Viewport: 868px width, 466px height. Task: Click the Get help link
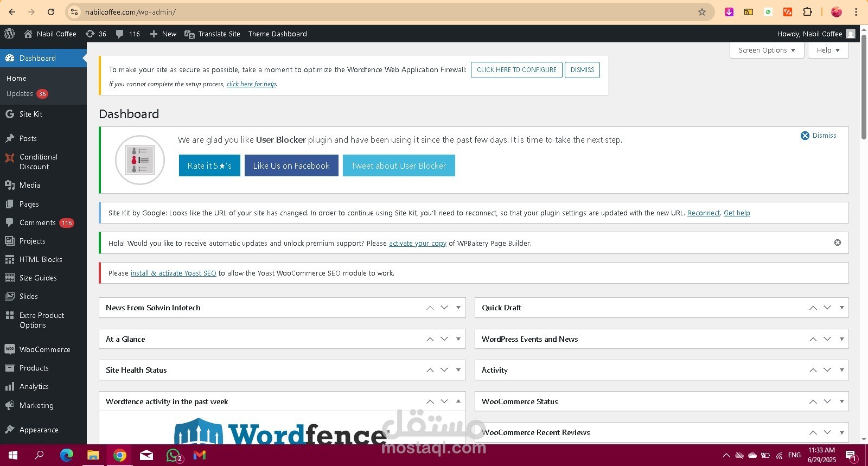[737, 213]
